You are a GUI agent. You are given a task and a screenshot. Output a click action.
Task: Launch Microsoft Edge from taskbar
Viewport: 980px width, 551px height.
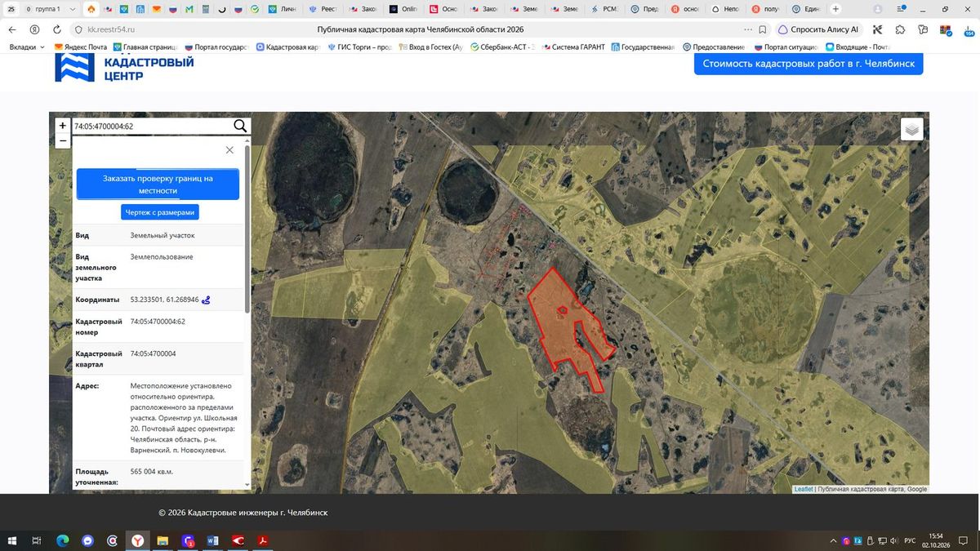tap(62, 540)
